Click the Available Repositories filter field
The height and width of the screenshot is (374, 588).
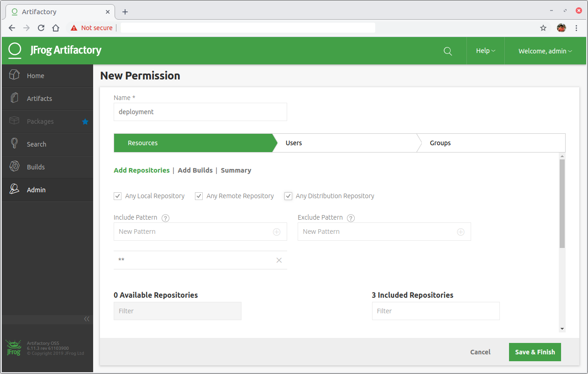[178, 311]
